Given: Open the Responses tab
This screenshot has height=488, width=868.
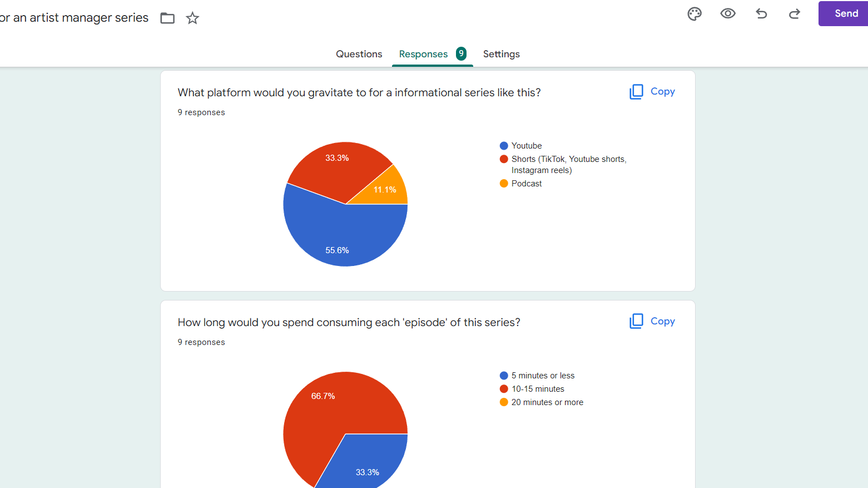Looking at the screenshot, I should coord(423,54).
